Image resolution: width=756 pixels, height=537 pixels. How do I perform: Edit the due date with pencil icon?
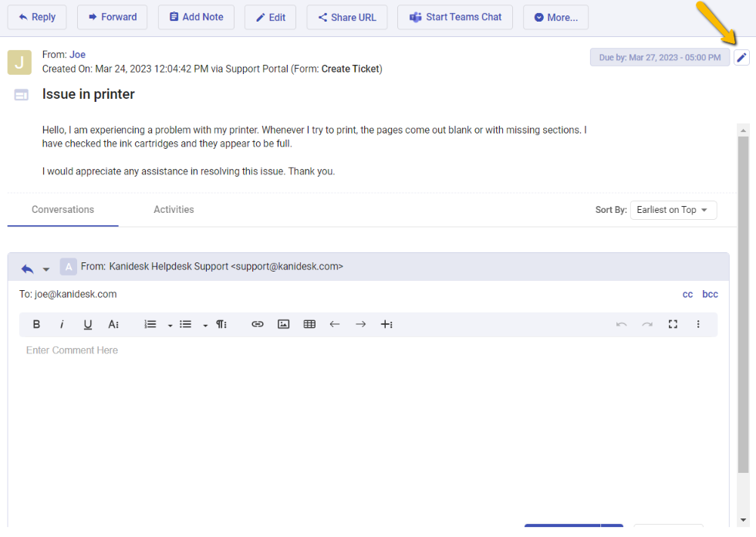741,58
